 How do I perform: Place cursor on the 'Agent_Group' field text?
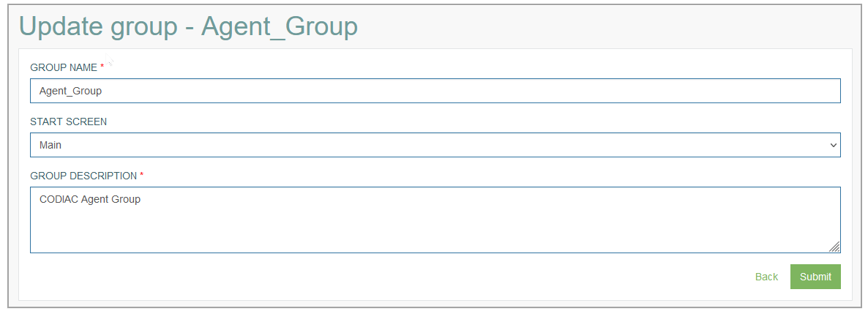(70, 91)
